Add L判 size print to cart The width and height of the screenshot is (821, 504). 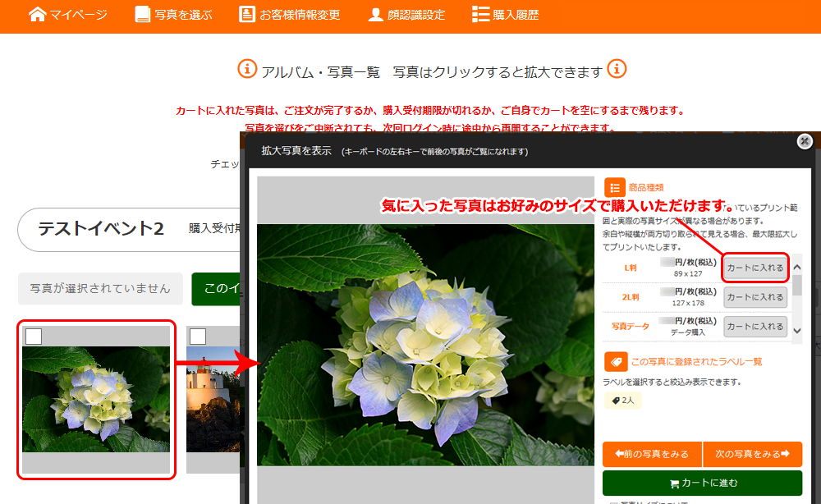754,268
